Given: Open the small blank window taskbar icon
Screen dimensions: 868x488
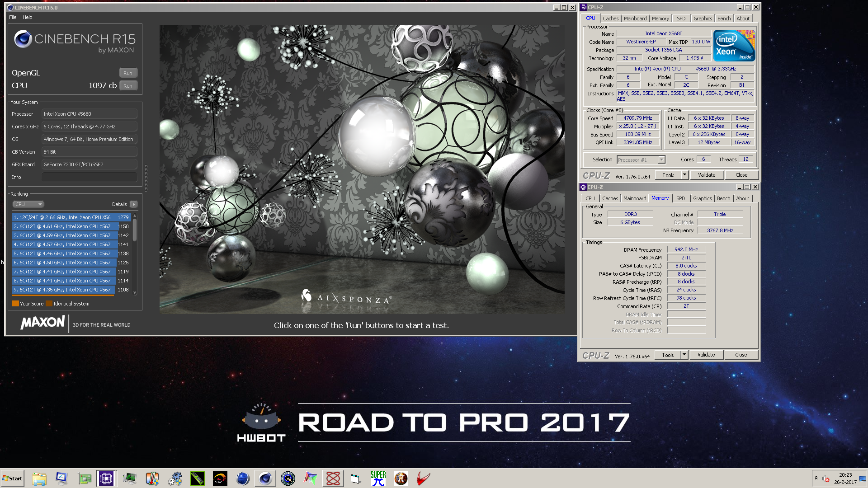Looking at the screenshot, I should (x=355, y=479).
